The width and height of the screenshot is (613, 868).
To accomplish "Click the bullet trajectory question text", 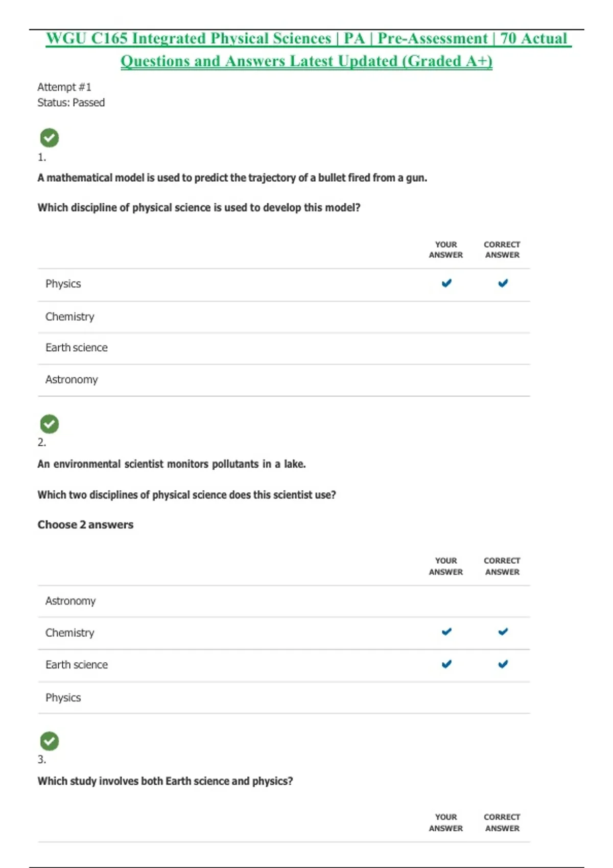I will click(232, 178).
